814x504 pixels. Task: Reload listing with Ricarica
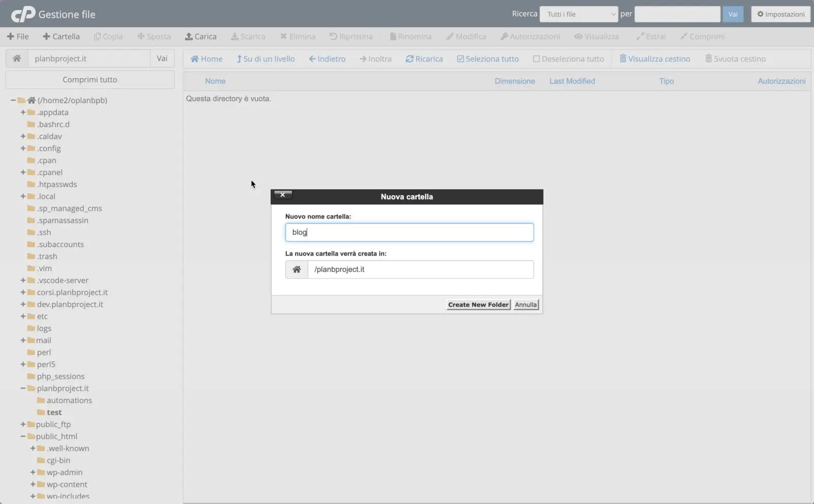point(424,59)
